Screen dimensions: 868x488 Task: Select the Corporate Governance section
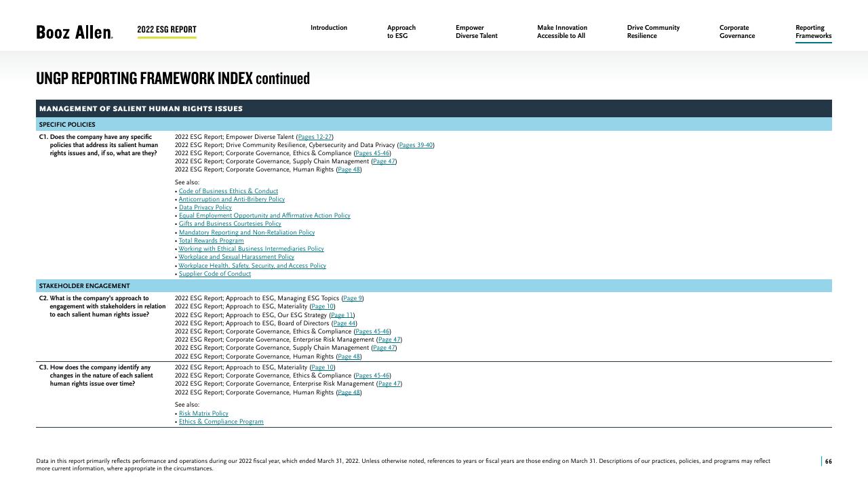pos(737,32)
